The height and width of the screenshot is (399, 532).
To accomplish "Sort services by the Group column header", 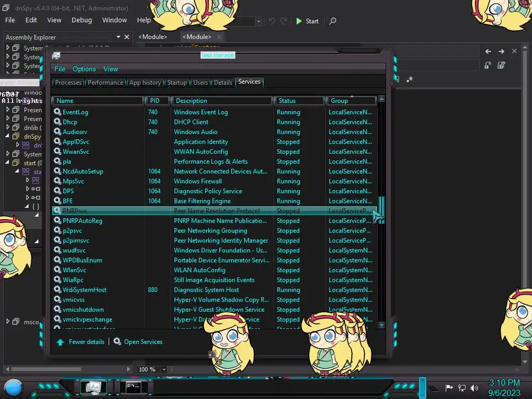I will pos(351,101).
